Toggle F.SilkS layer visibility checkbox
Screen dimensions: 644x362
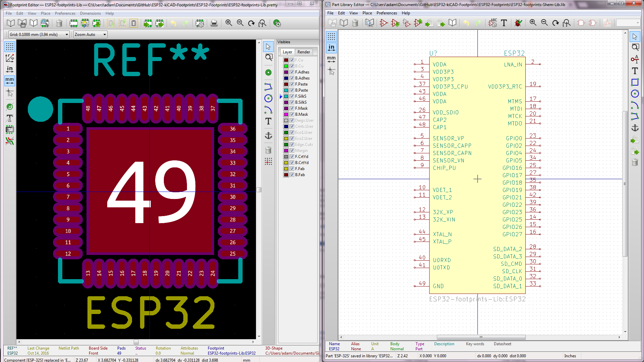point(292,96)
